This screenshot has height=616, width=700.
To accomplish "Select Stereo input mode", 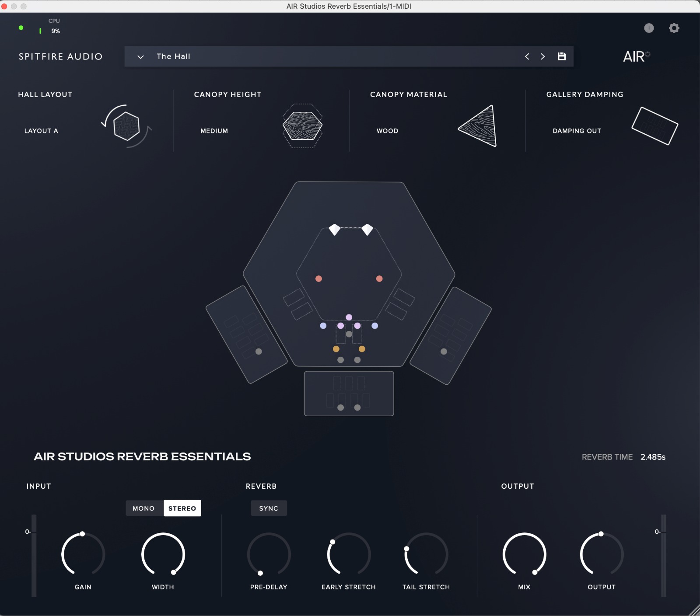I will coord(182,508).
